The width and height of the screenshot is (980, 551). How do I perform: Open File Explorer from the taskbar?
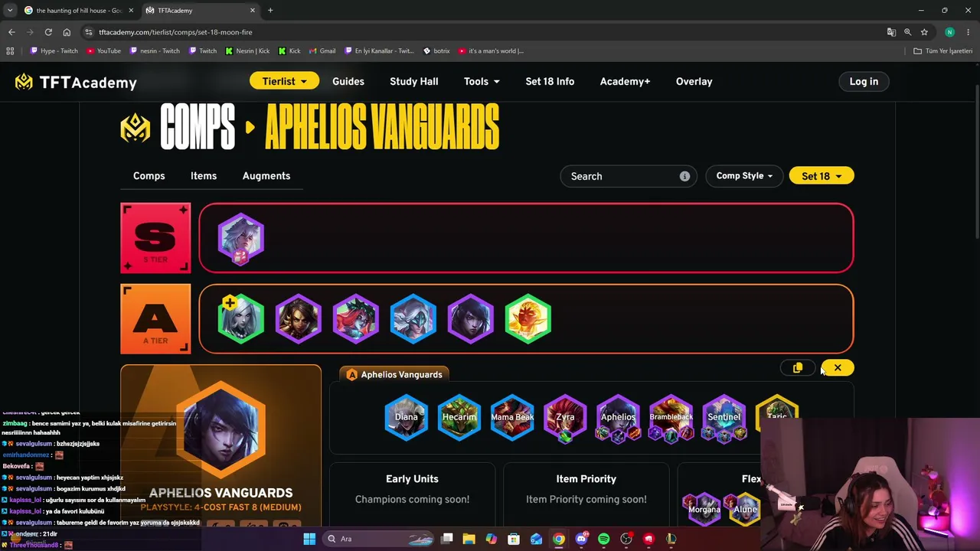coord(469,539)
